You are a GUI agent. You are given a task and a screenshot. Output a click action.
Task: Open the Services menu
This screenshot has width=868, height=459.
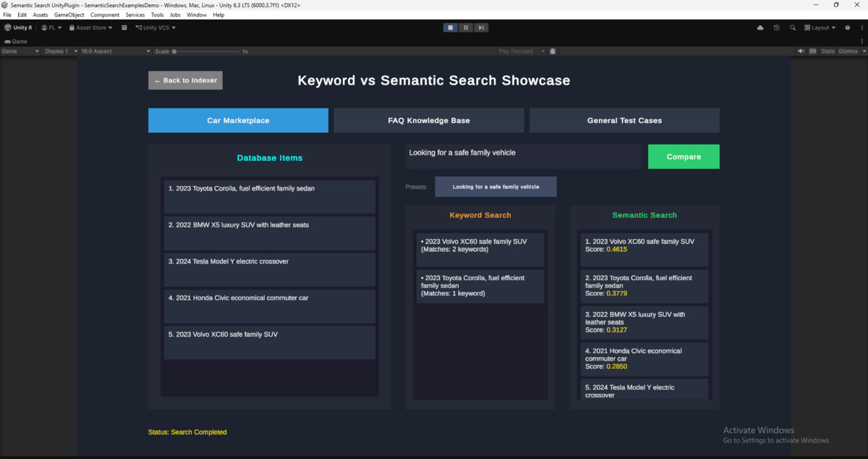tap(135, 14)
